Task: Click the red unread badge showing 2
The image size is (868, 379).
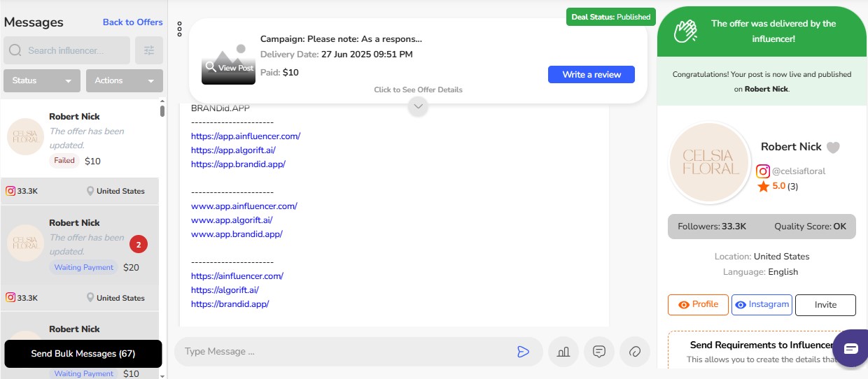Action: 139,245
